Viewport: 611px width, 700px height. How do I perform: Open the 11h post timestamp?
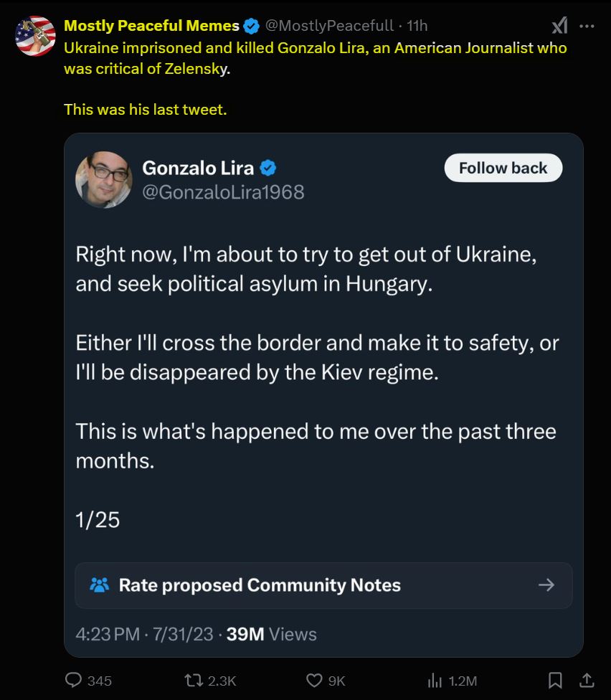coord(417,26)
